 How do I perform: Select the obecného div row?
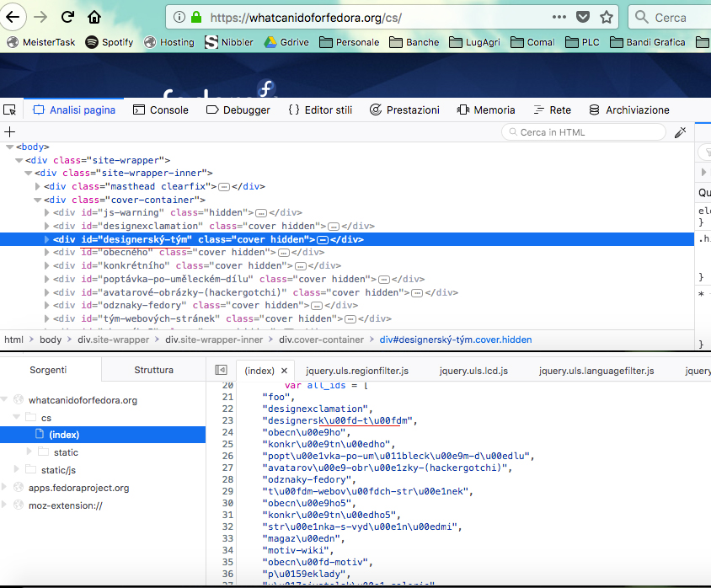click(347, 252)
